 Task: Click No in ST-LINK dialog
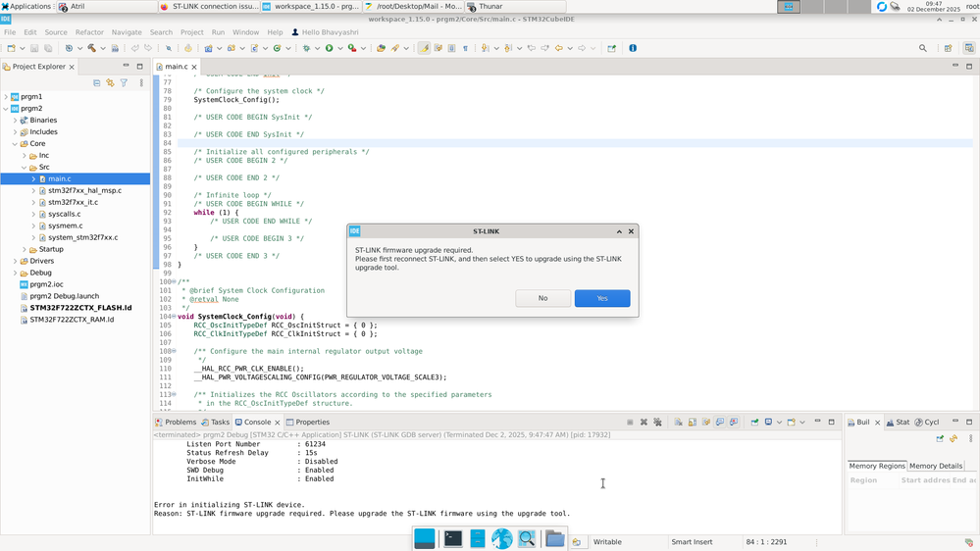(x=542, y=298)
